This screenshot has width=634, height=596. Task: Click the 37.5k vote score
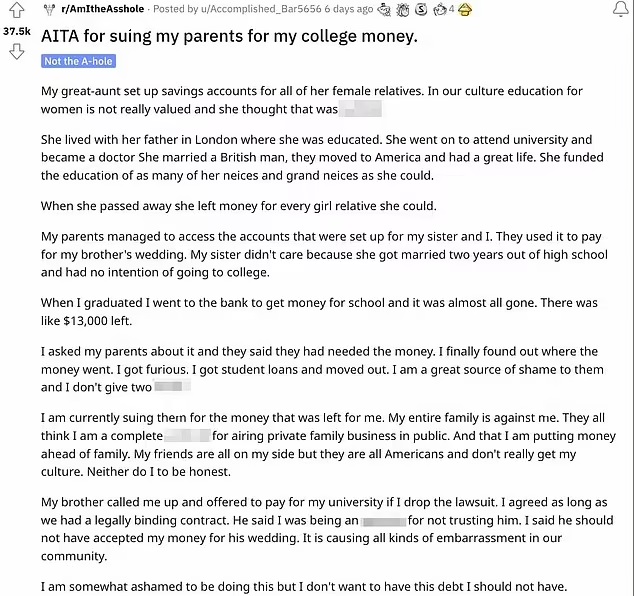(x=16, y=31)
